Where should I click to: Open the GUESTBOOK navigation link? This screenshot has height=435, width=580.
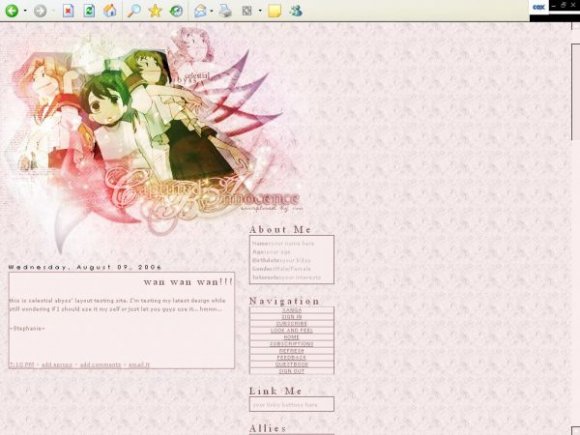click(x=291, y=364)
